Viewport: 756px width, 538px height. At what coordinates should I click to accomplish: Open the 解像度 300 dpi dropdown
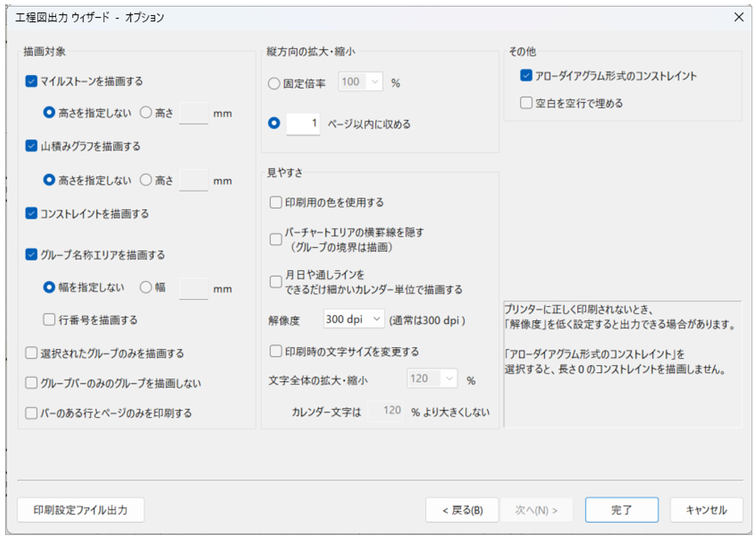point(354,319)
